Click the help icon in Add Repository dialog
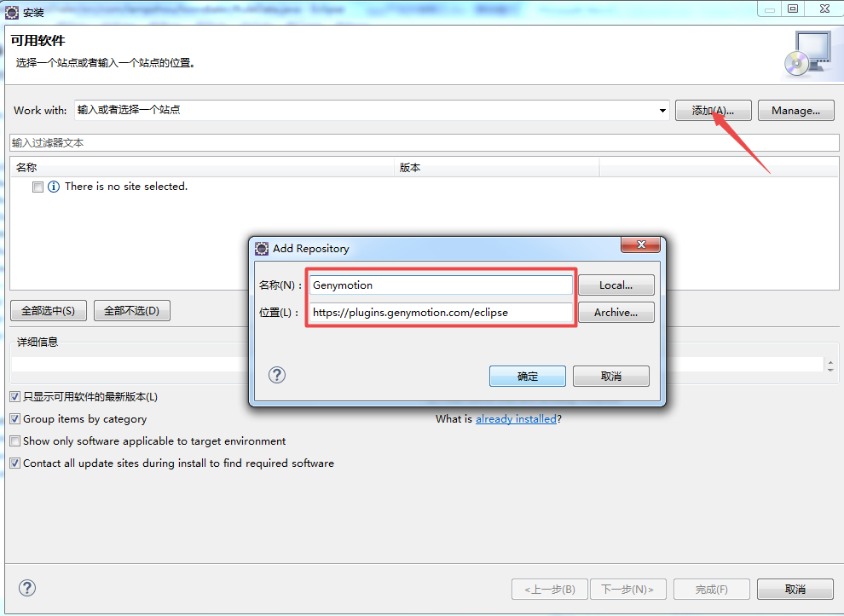This screenshot has width=844, height=616. coord(277,375)
